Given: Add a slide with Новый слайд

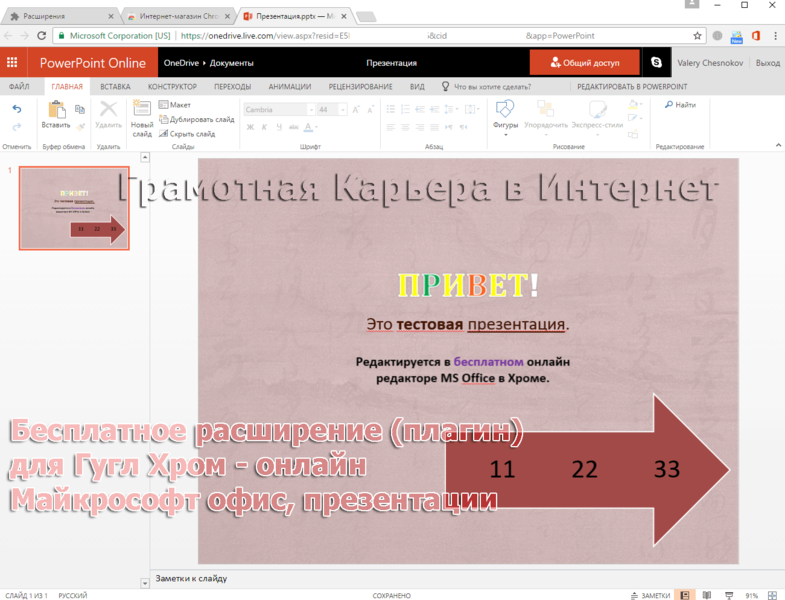Looking at the screenshot, I should [142, 118].
